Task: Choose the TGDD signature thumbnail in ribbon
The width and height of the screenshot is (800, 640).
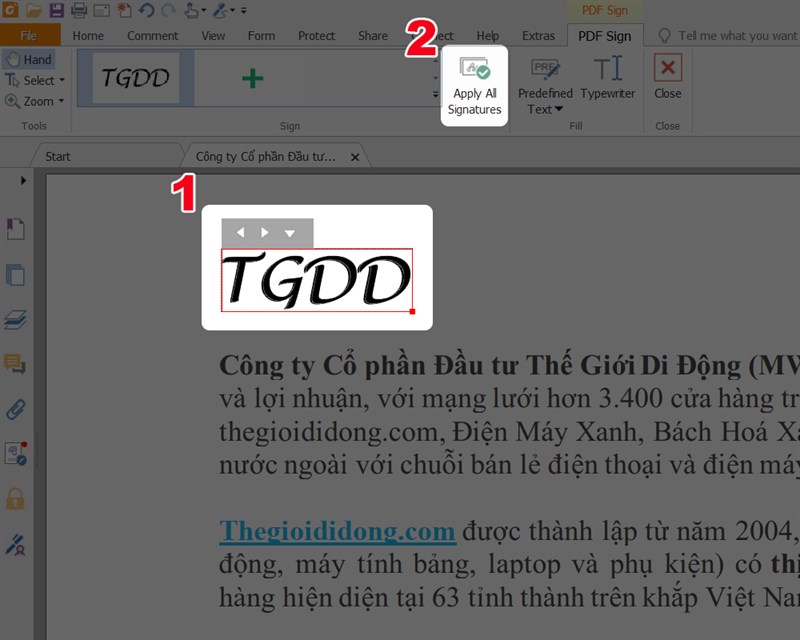Action: coord(136,78)
